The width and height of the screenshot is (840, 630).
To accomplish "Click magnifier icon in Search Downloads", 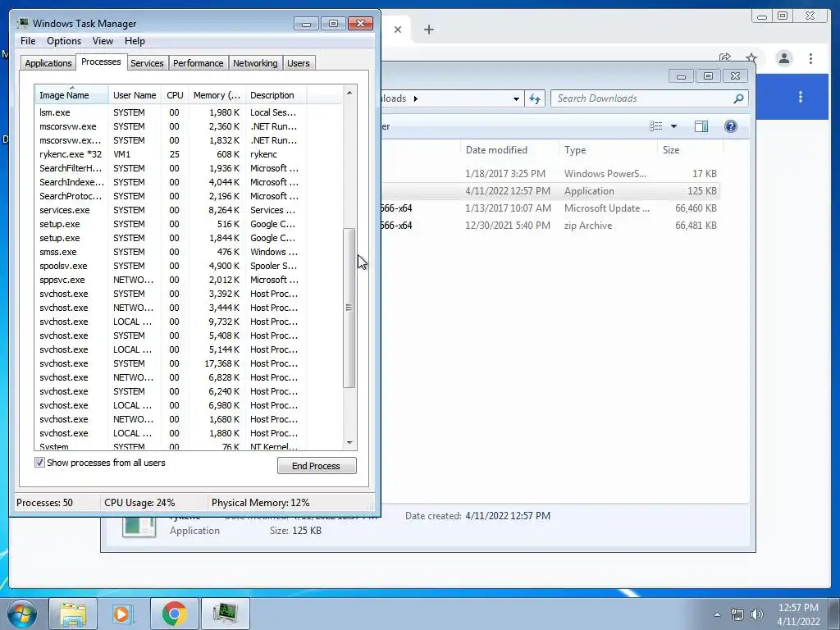I will click(738, 98).
